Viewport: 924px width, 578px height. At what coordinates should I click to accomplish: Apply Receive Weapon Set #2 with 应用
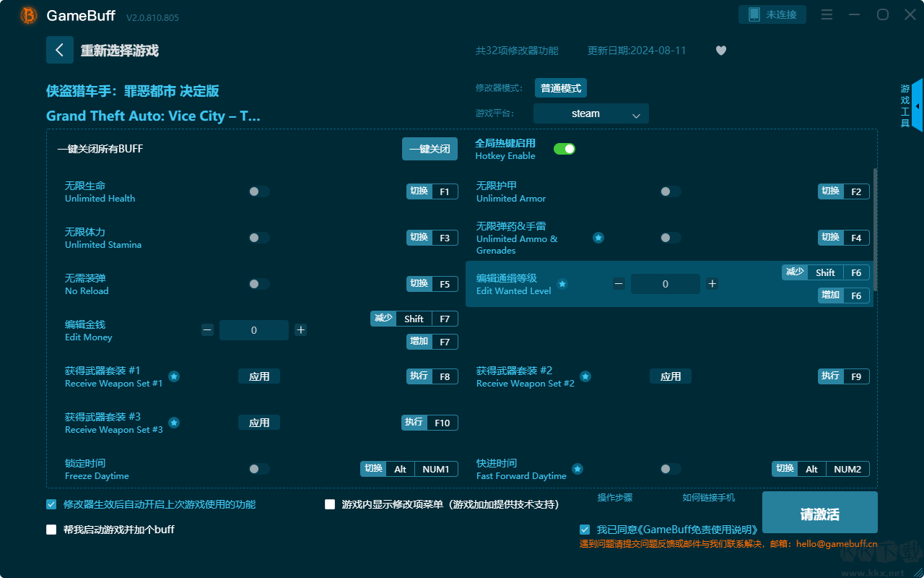(x=671, y=376)
